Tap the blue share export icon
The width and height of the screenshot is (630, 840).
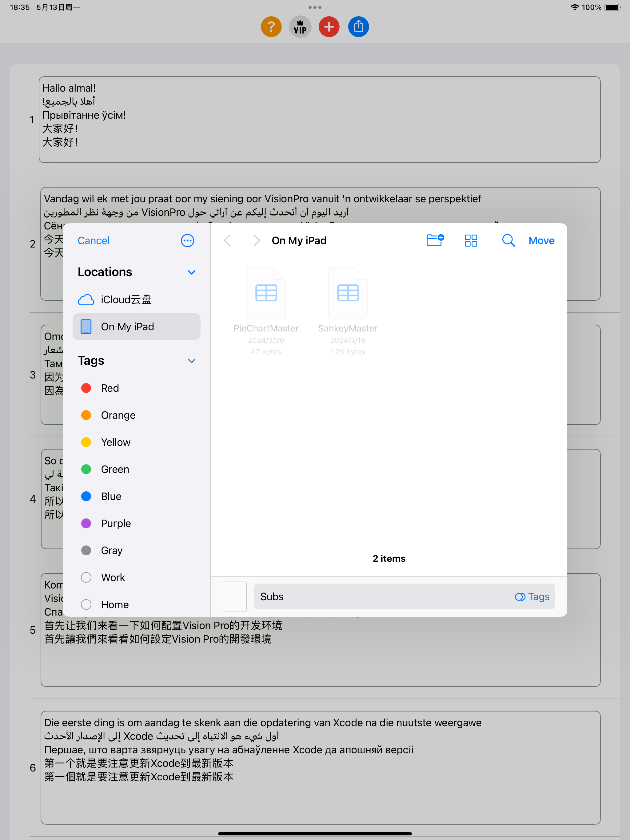pos(358,26)
